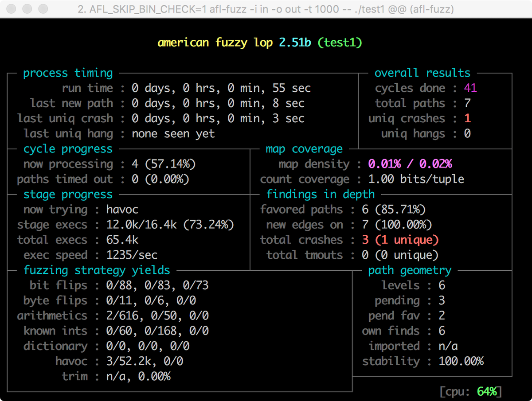Click the total execs value 65.4k
Viewport: 532px width, 401px height.
click(x=122, y=240)
